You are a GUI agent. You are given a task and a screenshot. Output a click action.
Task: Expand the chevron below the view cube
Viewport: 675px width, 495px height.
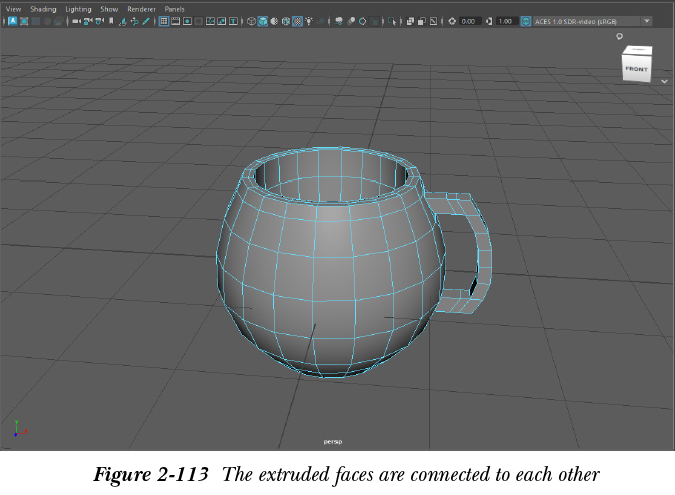(665, 82)
